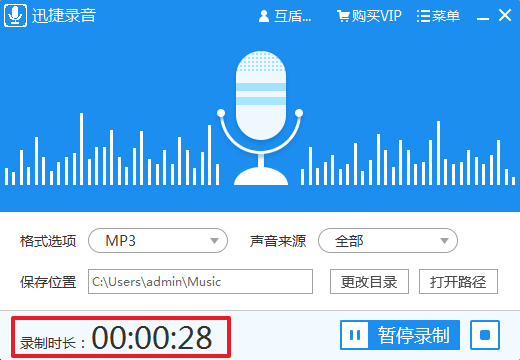520x360 pixels.
Task: Expand the 格式选项 MP3 dropdown
Action: tap(158, 241)
